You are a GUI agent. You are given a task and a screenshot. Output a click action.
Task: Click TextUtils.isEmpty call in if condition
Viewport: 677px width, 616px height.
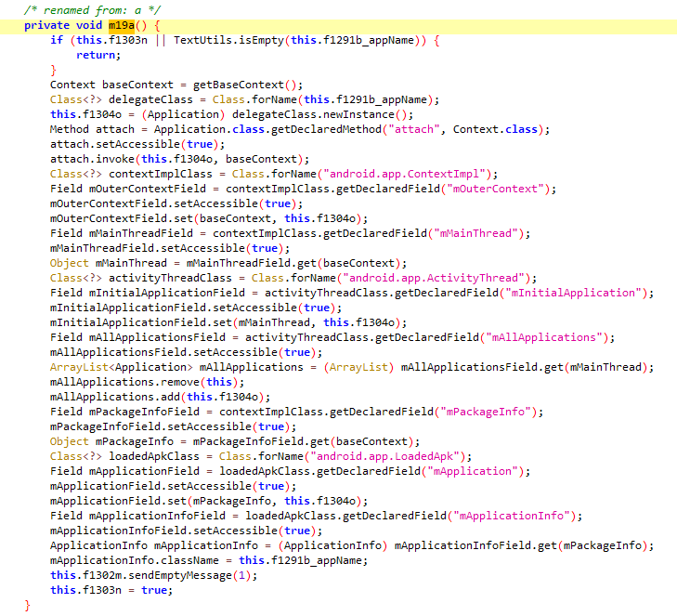(x=228, y=40)
